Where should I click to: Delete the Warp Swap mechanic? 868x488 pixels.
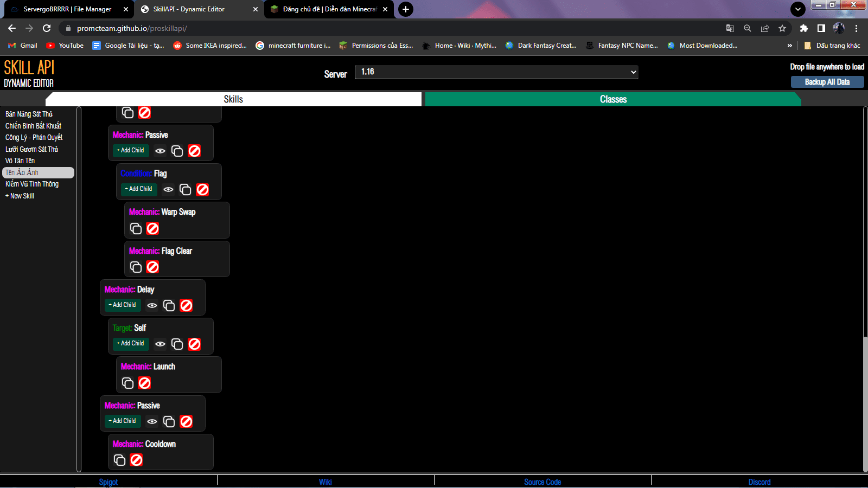tap(153, 228)
